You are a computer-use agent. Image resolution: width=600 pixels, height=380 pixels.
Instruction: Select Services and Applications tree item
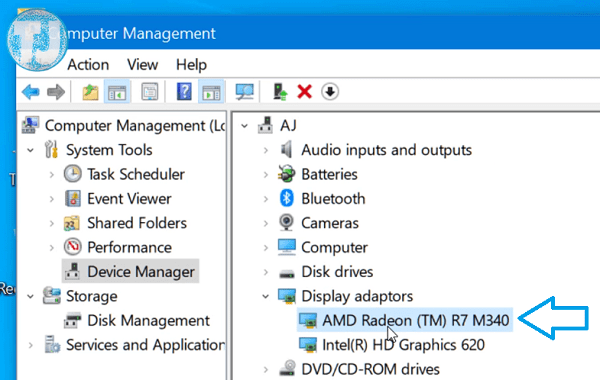coord(145,345)
